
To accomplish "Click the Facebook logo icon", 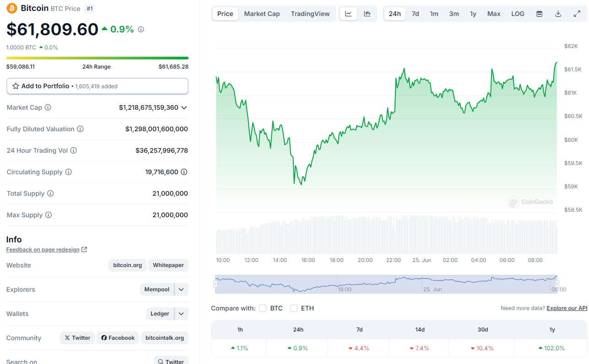I will pos(104,338).
